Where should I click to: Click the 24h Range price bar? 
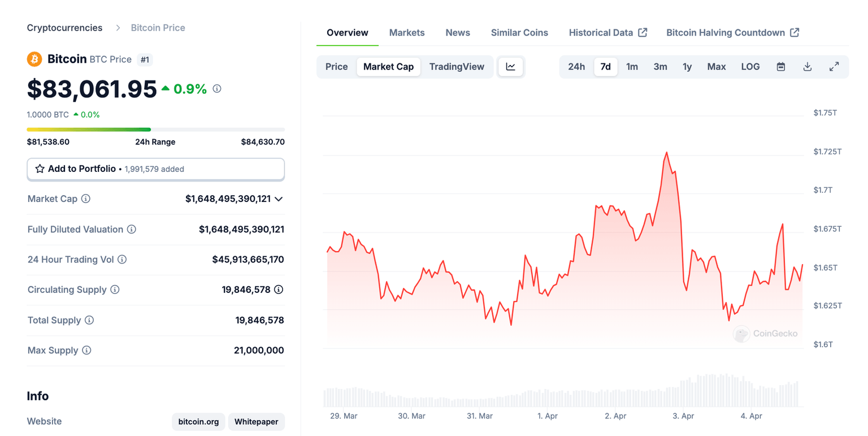[x=155, y=129]
